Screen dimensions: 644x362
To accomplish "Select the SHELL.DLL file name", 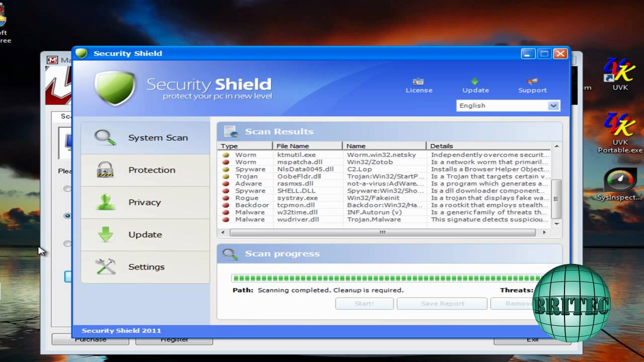I will [x=296, y=191].
